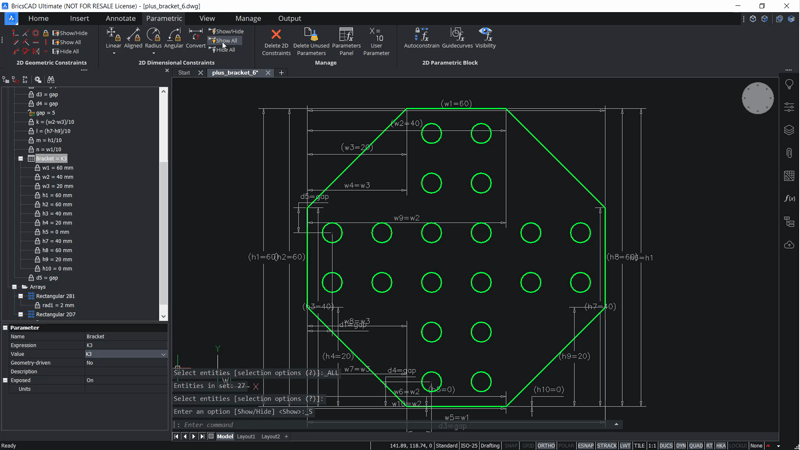
Task: Switch to the Annotate ribbon tab
Action: coord(120,18)
